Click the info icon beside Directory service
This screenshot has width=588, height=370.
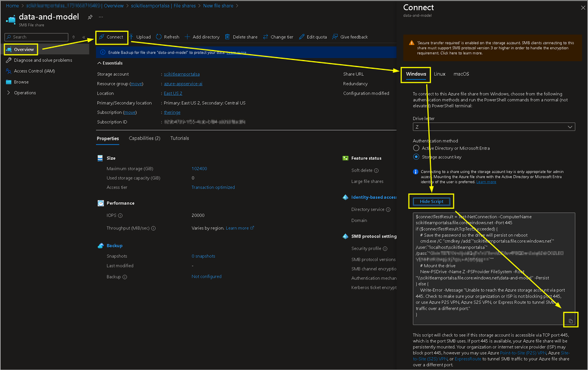click(388, 209)
